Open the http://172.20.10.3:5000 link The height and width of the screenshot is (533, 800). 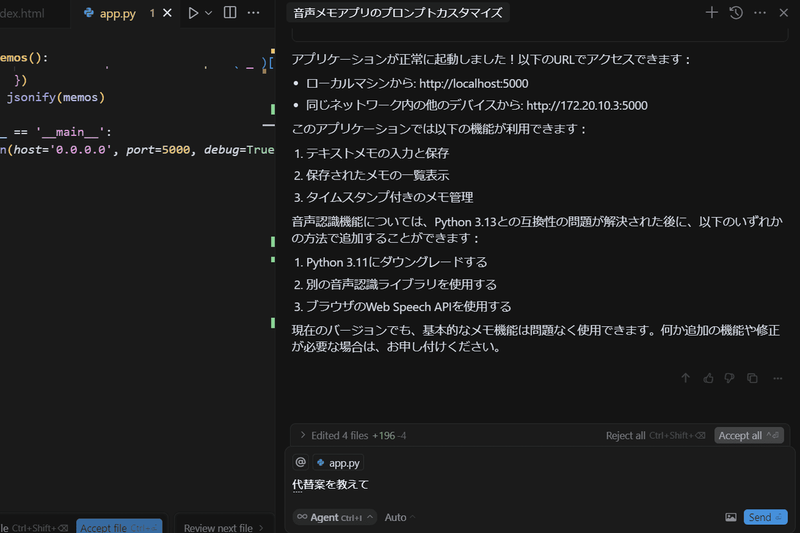[x=587, y=106]
